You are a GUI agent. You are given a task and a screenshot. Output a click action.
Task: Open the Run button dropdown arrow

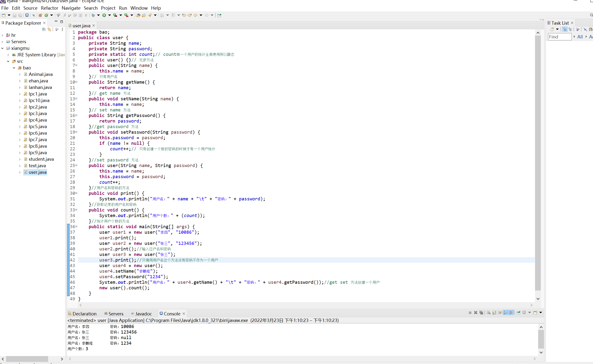(x=109, y=15)
